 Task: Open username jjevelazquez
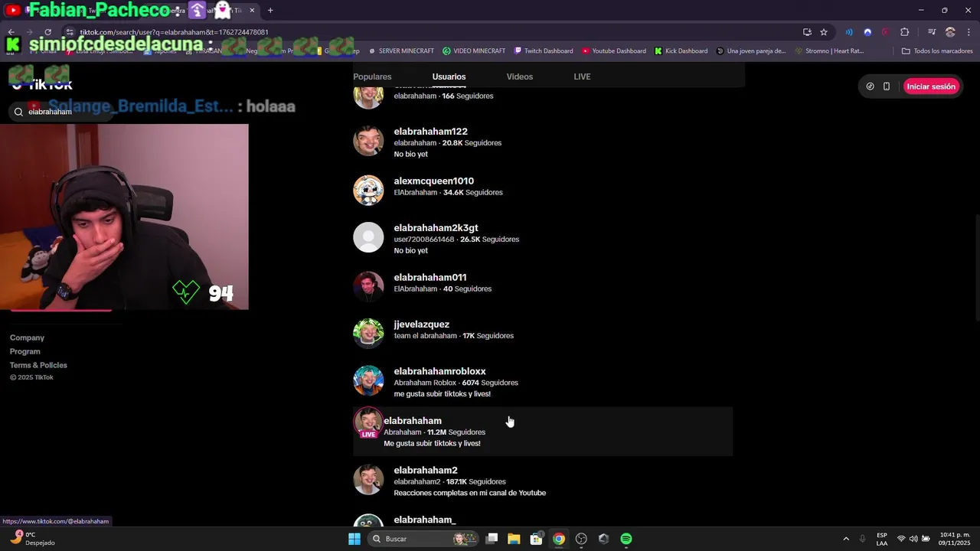(x=421, y=324)
